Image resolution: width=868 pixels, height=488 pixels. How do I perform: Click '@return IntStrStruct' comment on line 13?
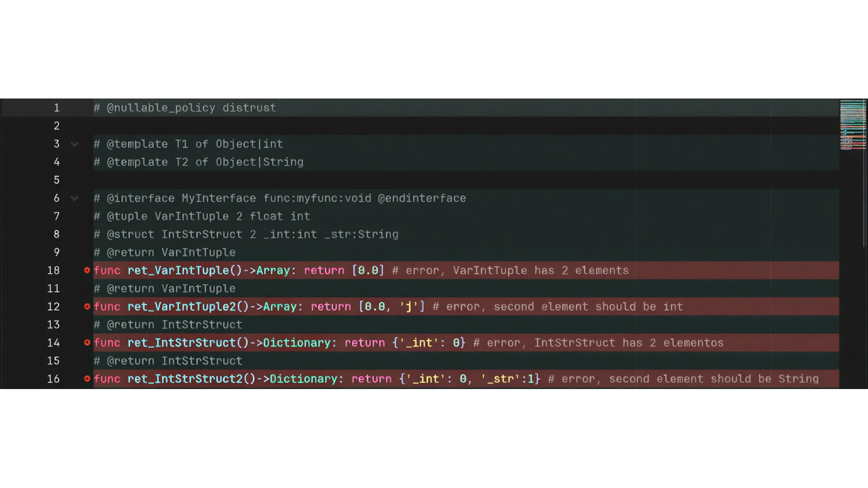[168, 324]
